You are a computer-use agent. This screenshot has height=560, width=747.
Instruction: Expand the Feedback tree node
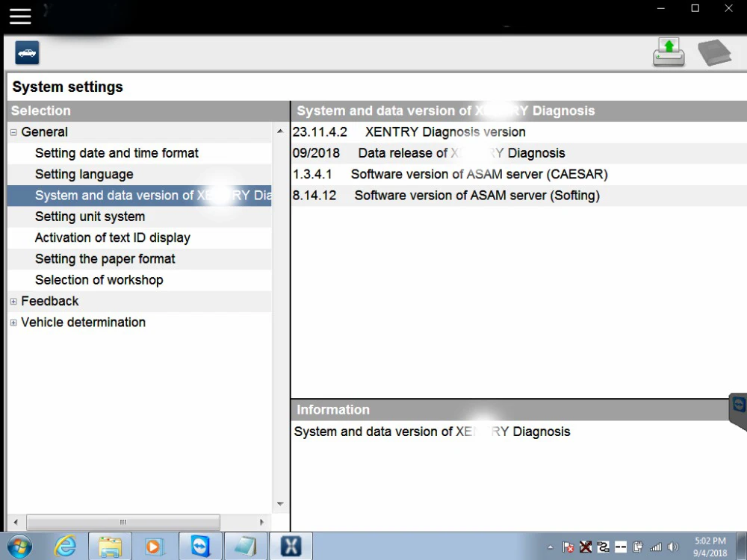coord(13,302)
